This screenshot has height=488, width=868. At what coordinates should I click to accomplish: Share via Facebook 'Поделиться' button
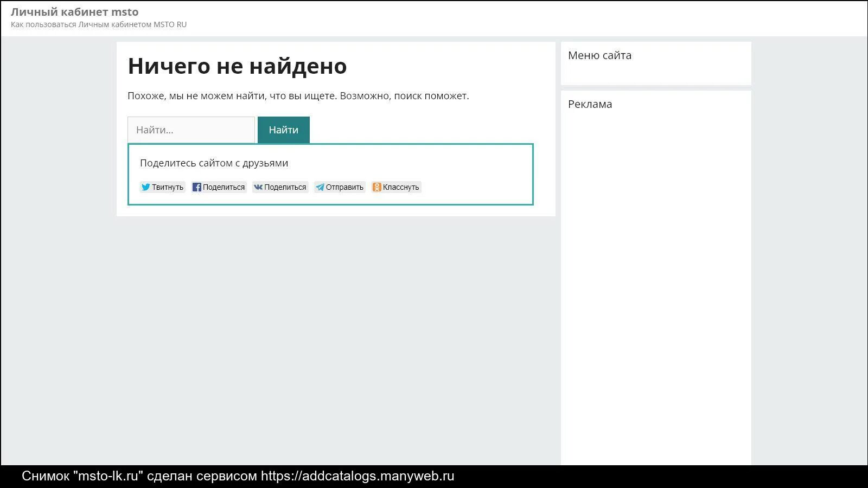pyautogui.click(x=219, y=187)
